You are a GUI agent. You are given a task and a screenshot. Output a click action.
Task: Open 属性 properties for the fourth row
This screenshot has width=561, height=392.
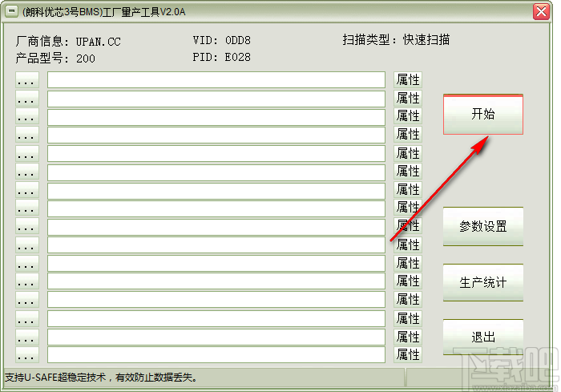pyautogui.click(x=408, y=135)
